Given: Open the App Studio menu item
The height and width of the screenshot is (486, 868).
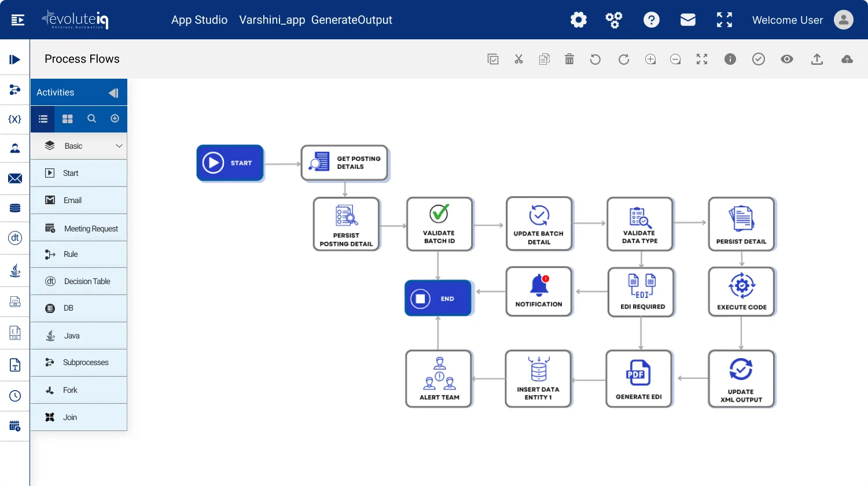Looking at the screenshot, I should point(199,20).
